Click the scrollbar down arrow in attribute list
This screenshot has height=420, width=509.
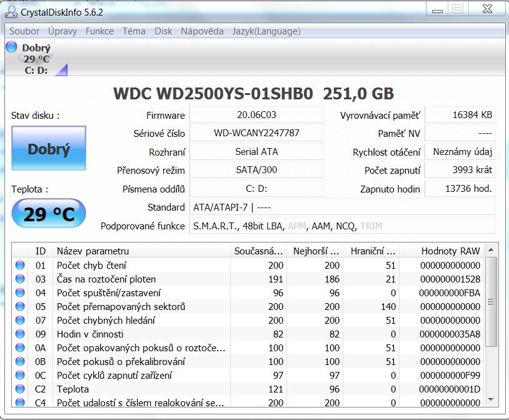tap(491, 399)
